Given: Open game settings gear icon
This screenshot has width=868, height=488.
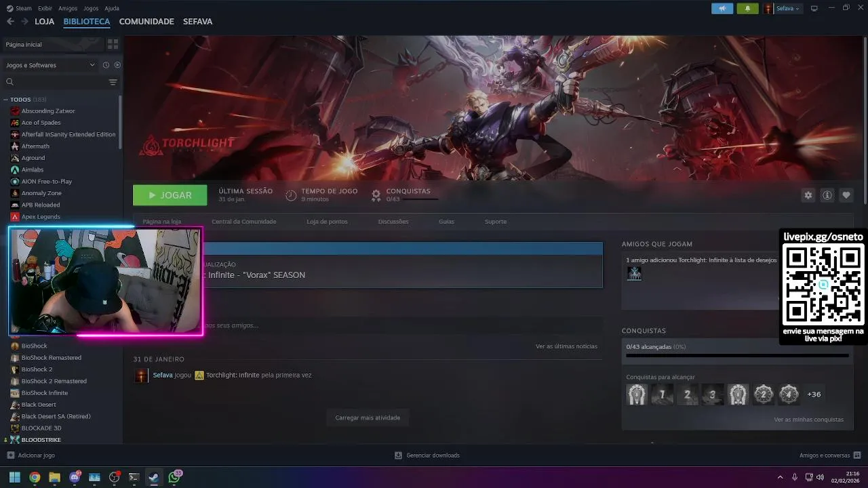Looking at the screenshot, I should 808,195.
